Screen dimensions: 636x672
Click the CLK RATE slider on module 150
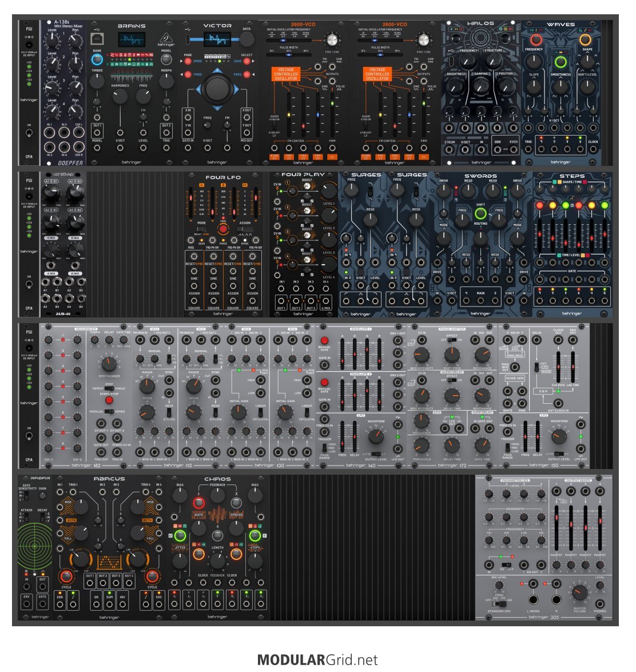click(558, 367)
